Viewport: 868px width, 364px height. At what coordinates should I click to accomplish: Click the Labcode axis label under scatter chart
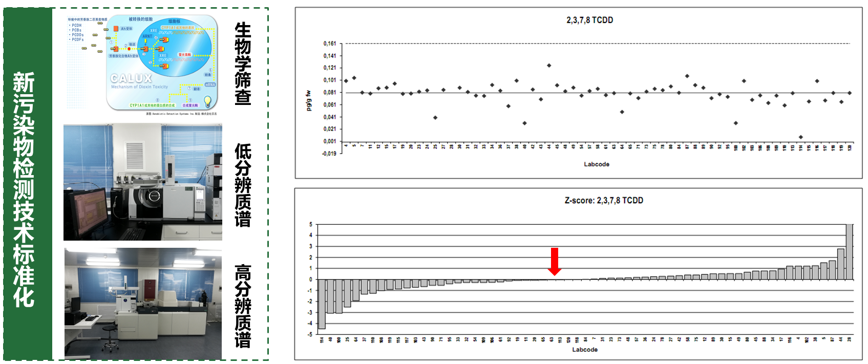pos(597,164)
